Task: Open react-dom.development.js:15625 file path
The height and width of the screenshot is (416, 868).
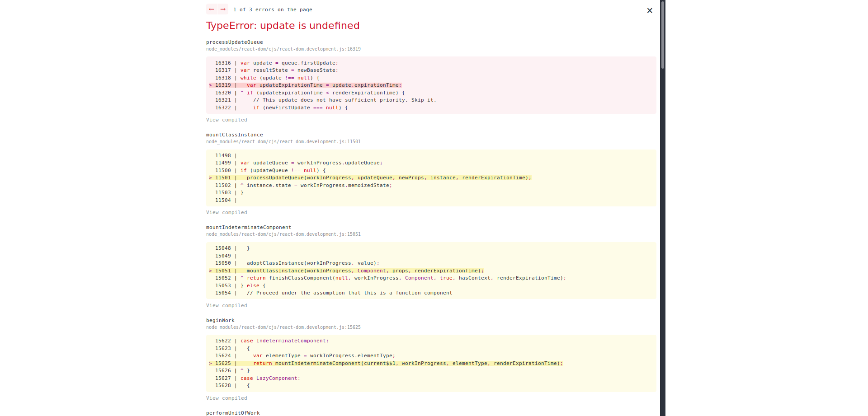Action: point(283,327)
